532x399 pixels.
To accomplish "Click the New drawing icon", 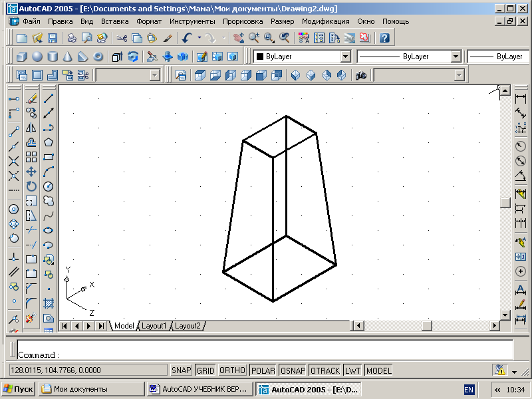I will [x=22, y=38].
